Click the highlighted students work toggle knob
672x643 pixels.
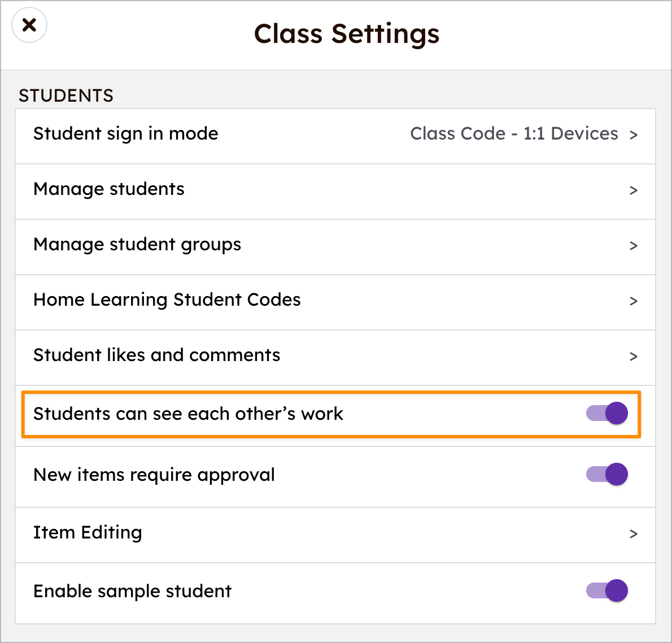[x=617, y=413]
